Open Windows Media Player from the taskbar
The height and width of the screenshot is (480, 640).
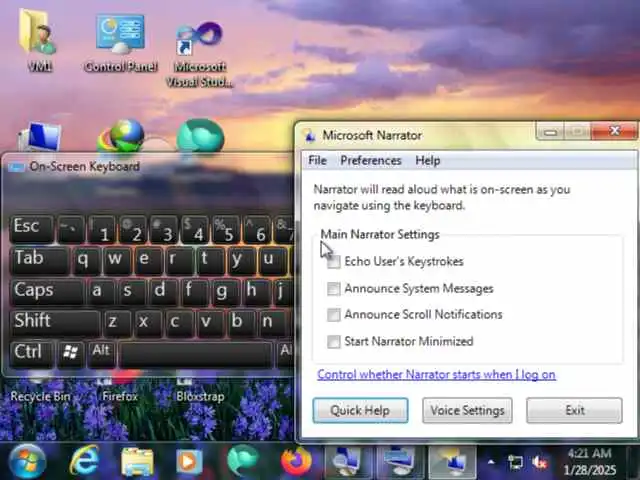(x=189, y=462)
